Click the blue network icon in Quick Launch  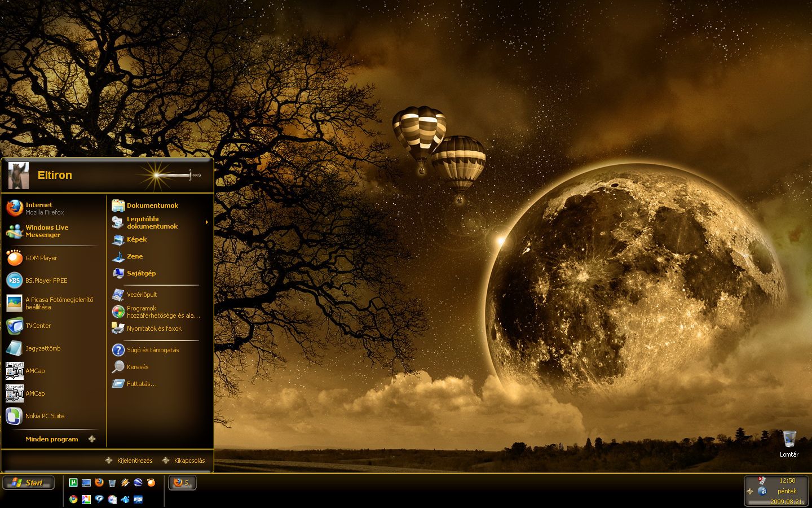point(125,499)
